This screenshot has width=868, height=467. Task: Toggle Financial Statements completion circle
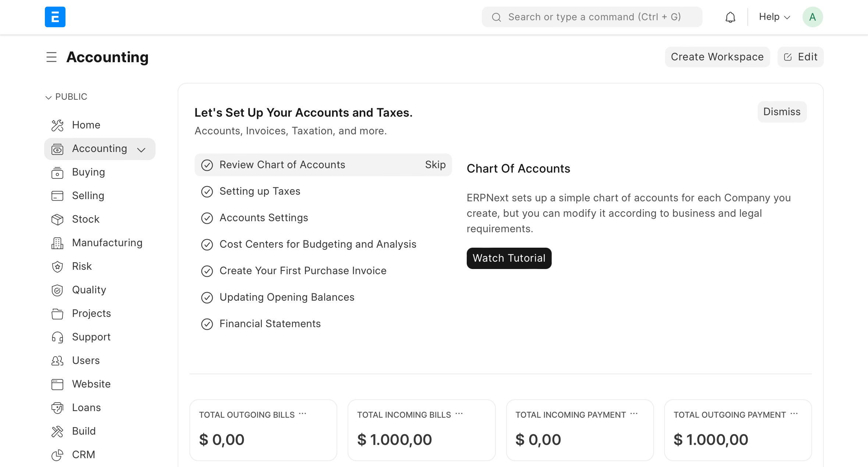coord(207,324)
